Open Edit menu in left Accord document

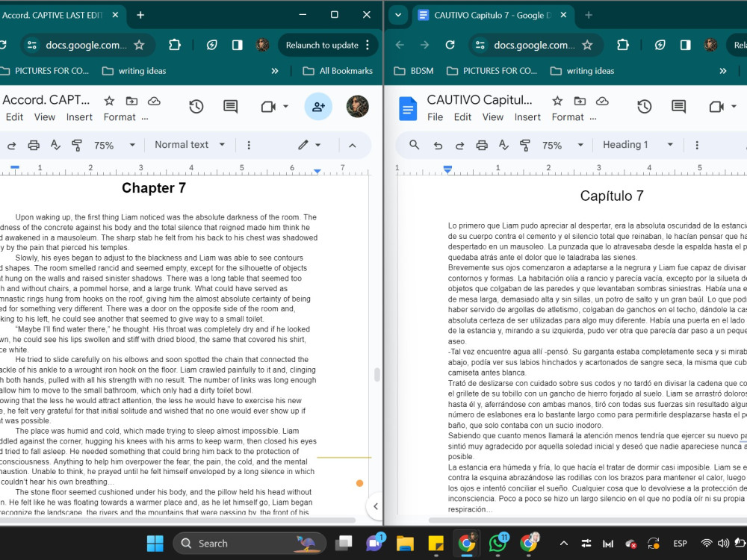click(14, 117)
